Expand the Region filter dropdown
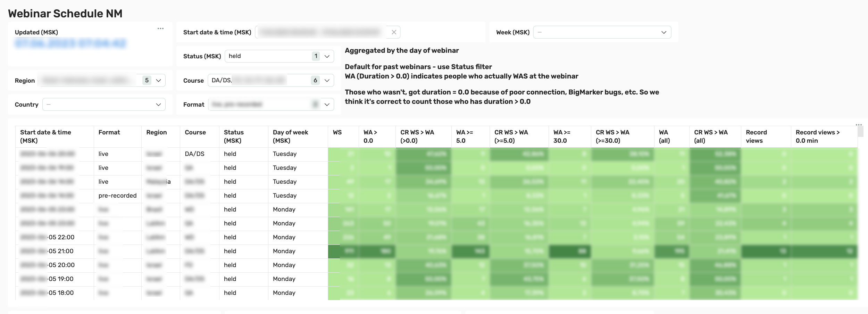The height and width of the screenshot is (314, 868). coord(158,81)
